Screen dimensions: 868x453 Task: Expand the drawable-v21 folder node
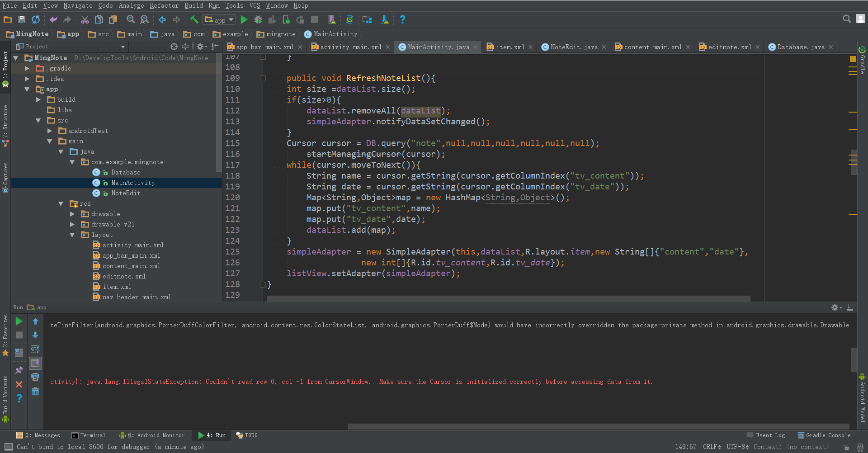click(72, 224)
